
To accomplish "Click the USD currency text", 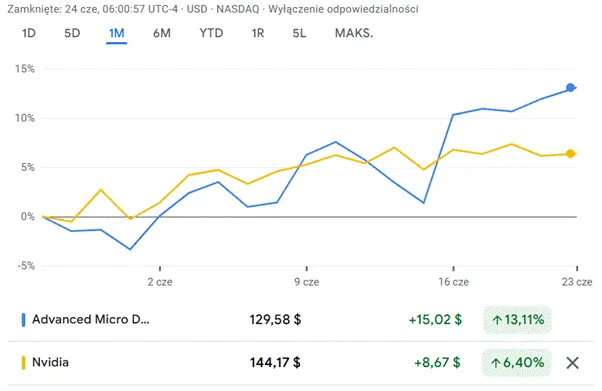I will (197, 9).
